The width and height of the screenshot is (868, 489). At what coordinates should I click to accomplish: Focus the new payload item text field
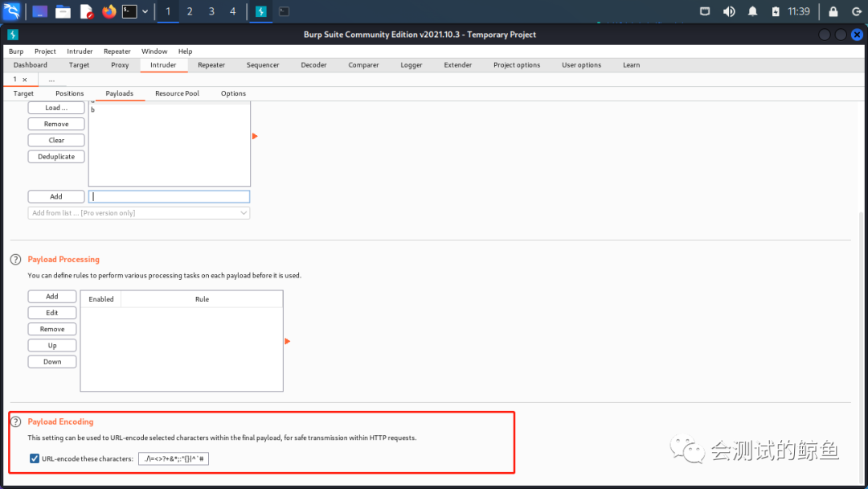[x=169, y=196]
